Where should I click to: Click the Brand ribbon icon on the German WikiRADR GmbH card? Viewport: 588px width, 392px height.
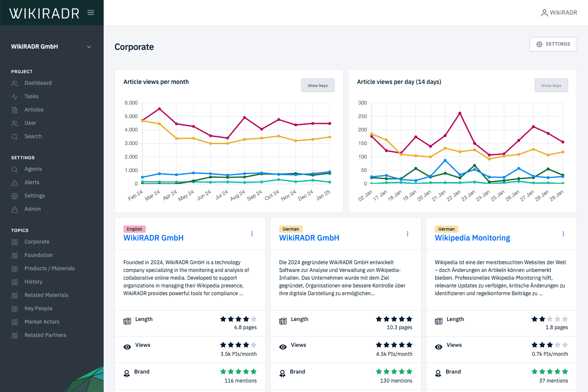(x=283, y=373)
